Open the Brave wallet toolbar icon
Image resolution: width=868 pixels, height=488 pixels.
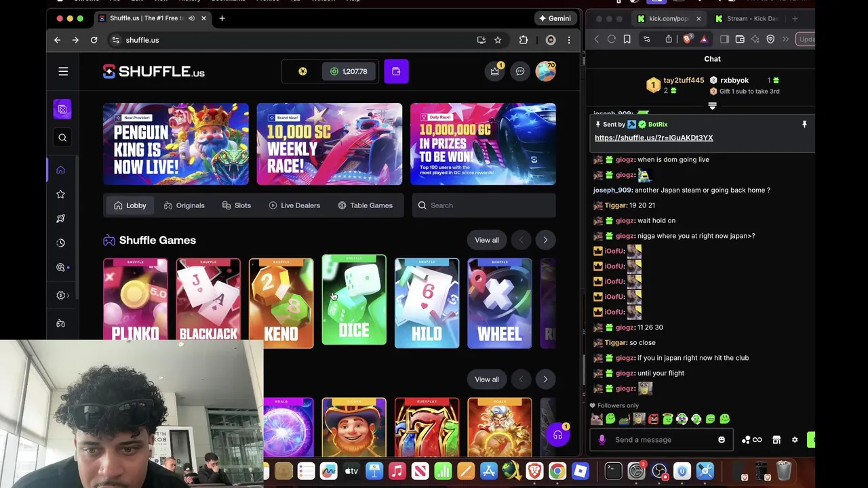(x=740, y=39)
